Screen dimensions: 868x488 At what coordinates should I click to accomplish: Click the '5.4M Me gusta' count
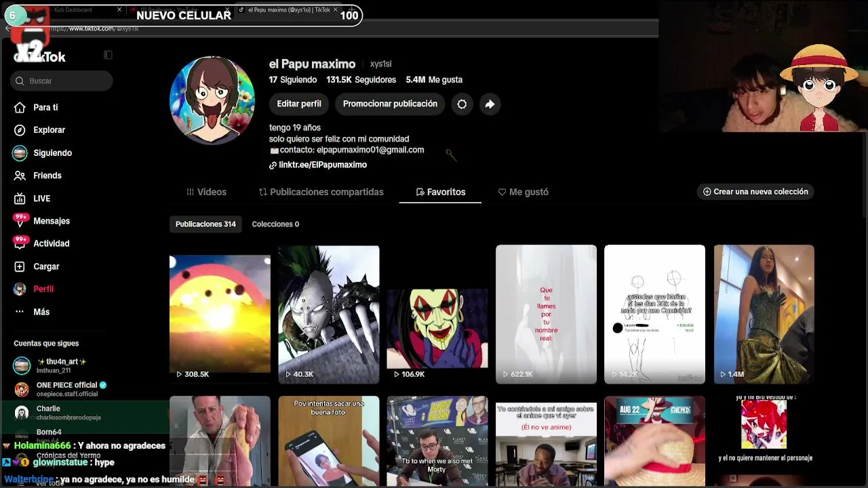coord(434,80)
